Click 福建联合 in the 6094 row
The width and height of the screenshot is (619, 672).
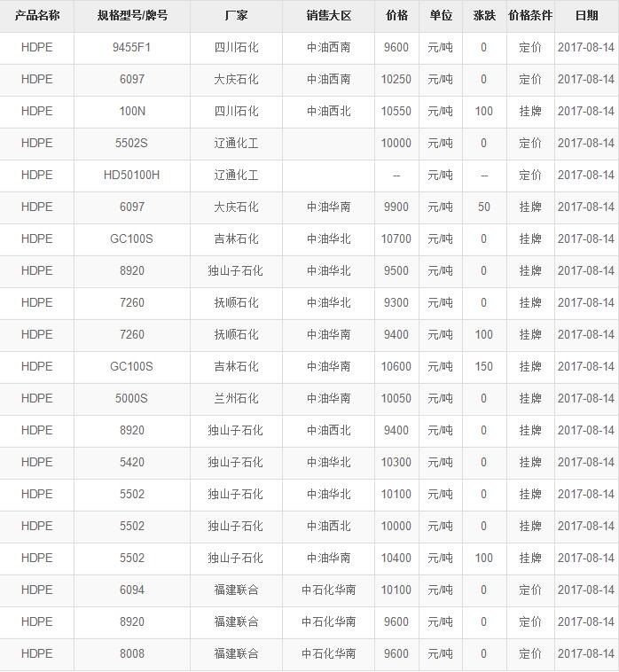click(236, 590)
